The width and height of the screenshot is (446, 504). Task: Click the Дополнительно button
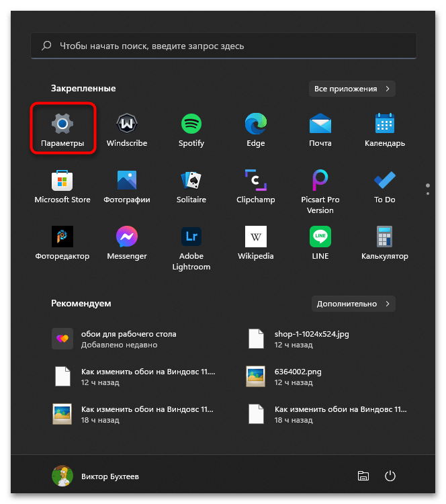tap(353, 304)
